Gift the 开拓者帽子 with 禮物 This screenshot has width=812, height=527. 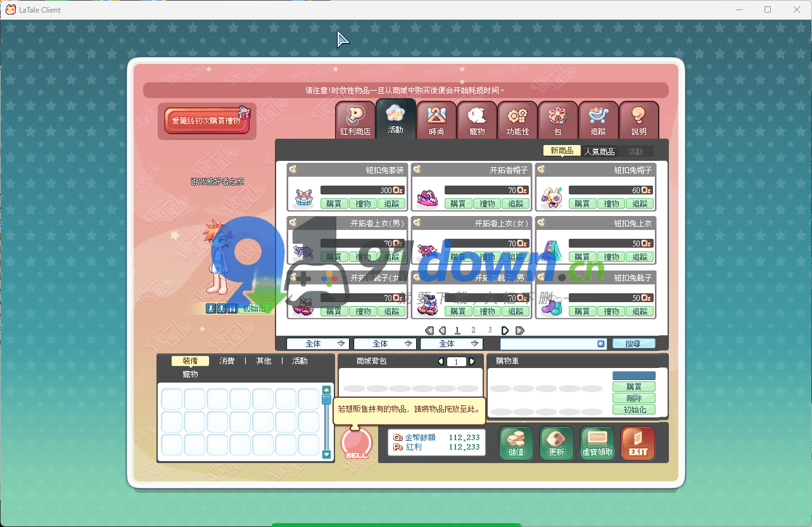pyautogui.click(x=487, y=203)
